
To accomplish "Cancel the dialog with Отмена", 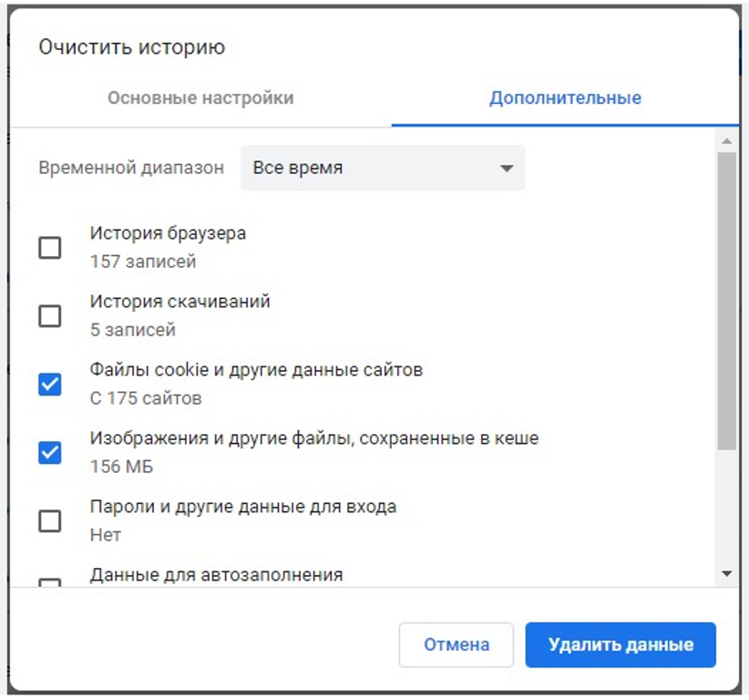I will point(457,643).
